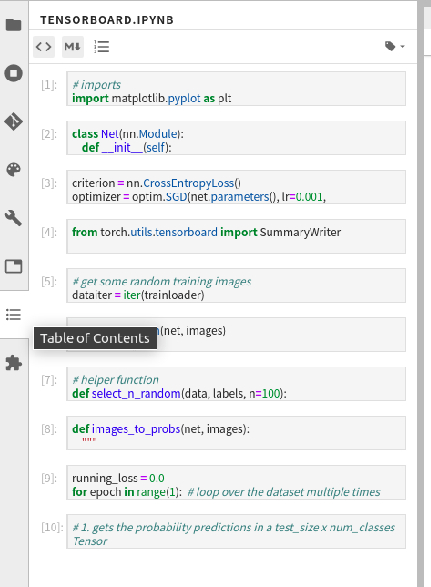Select criterion CrossEntropyLoss cell entry

(236, 187)
